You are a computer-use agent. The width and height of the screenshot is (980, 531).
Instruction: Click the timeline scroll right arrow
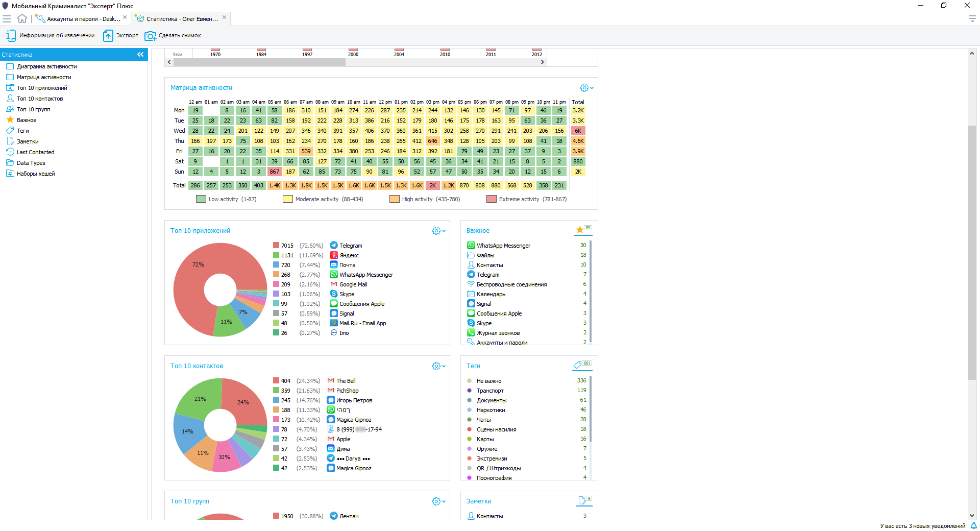(542, 62)
